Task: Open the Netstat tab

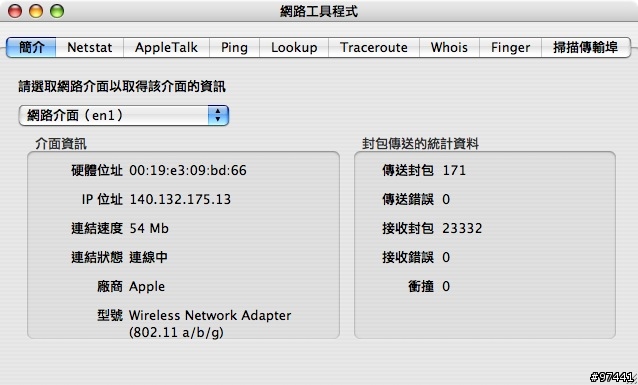Action: (x=90, y=48)
